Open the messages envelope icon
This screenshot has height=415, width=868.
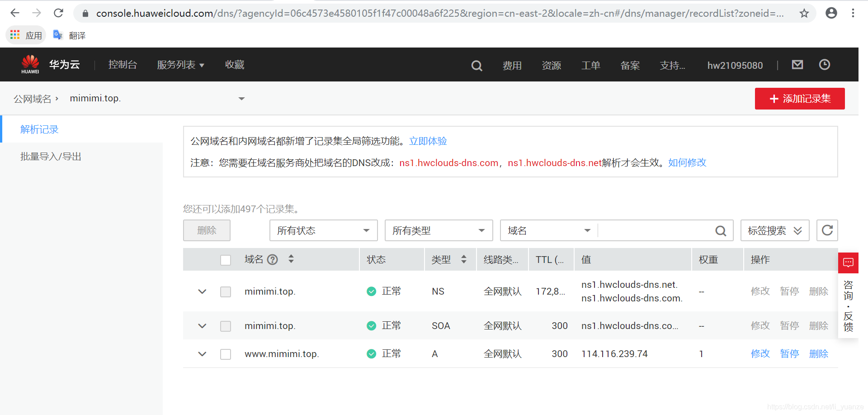click(x=797, y=65)
